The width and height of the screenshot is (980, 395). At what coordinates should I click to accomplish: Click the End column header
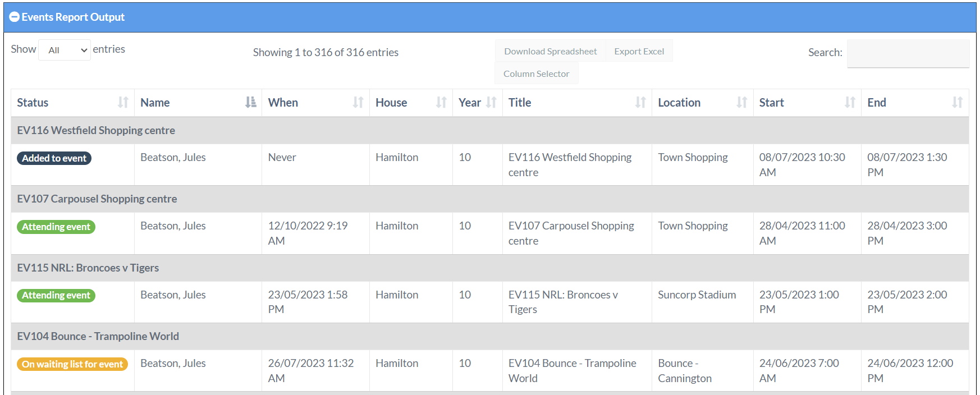915,103
